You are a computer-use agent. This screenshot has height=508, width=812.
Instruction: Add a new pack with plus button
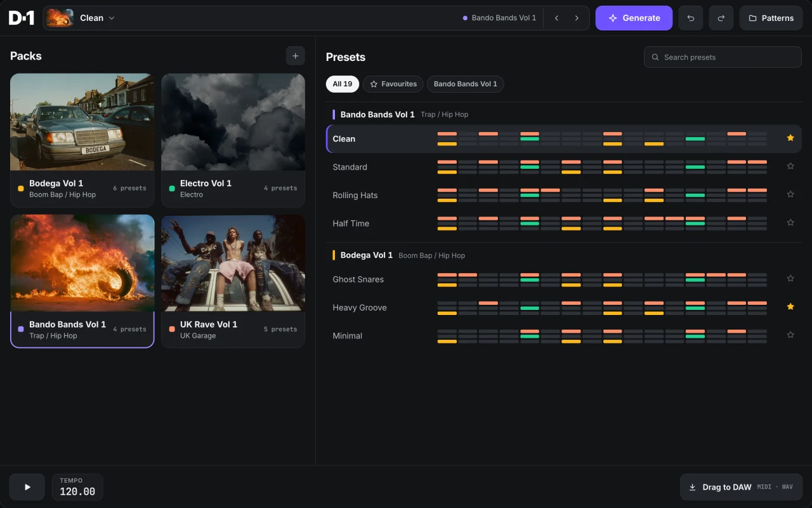pos(295,56)
